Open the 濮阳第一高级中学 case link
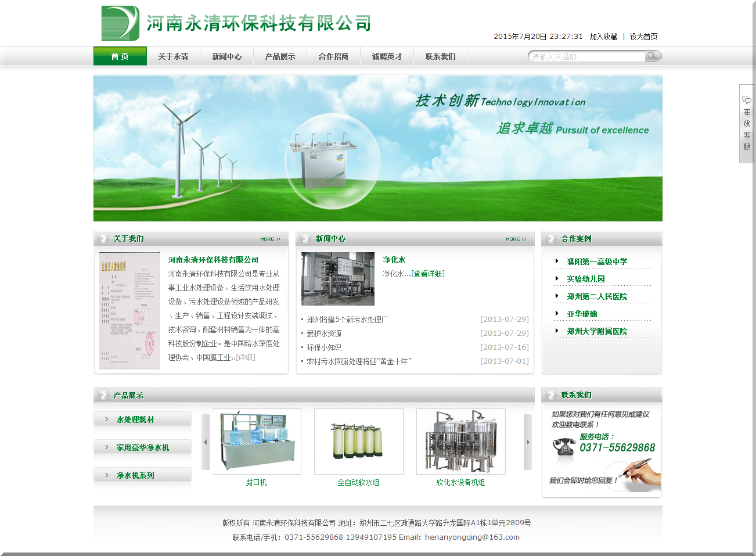 pos(597,262)
